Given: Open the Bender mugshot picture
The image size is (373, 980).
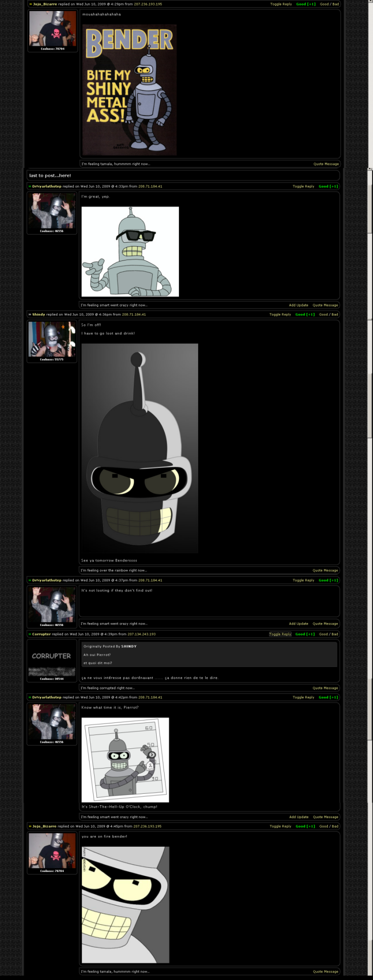Looking at the screenshot, I should click(x=125, y=760).
